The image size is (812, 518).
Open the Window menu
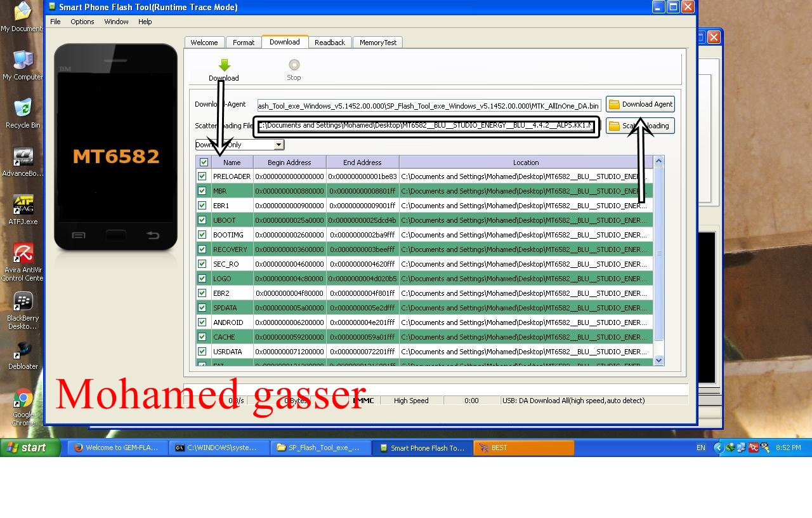pyautogui.click(x=116, y=22)
